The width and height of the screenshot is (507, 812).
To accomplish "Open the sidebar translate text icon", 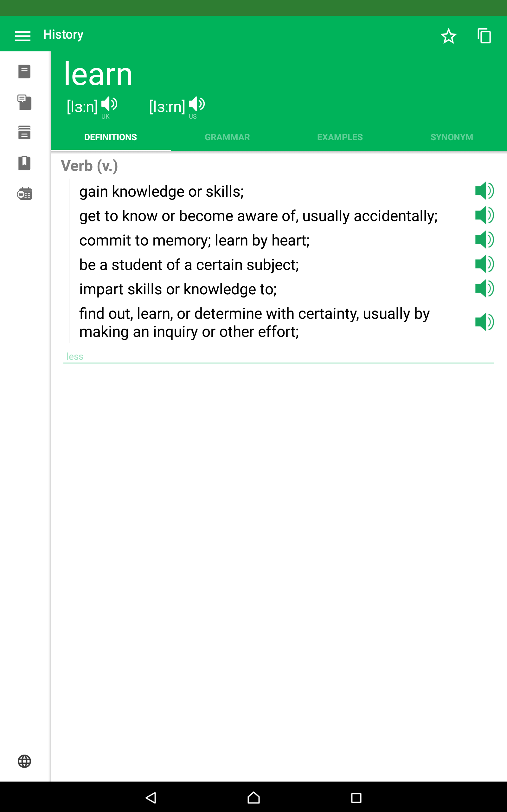I will click(24, 102).
